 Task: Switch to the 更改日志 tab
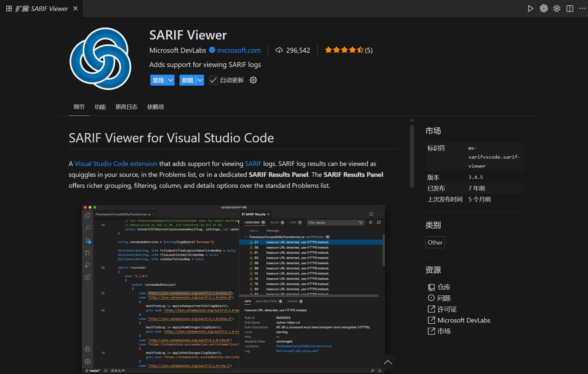126,107
